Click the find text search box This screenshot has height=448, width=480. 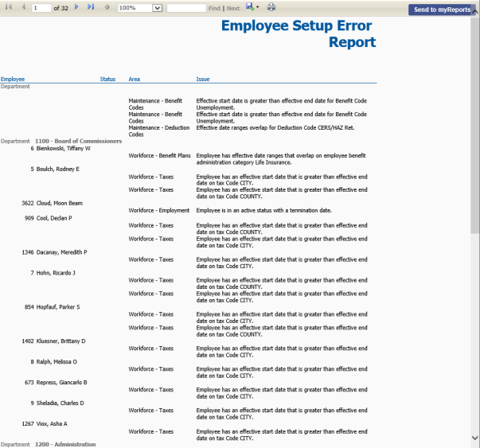coord(186,8)
